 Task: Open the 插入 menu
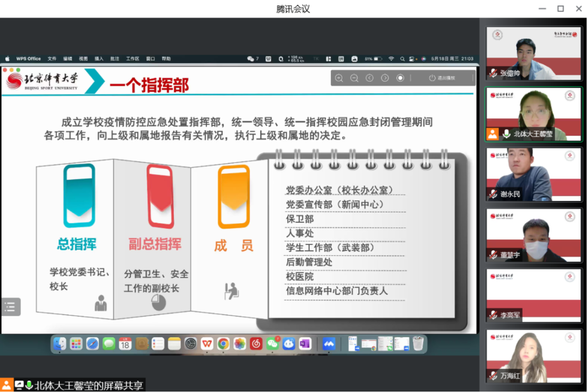click(x=99, y=59)
